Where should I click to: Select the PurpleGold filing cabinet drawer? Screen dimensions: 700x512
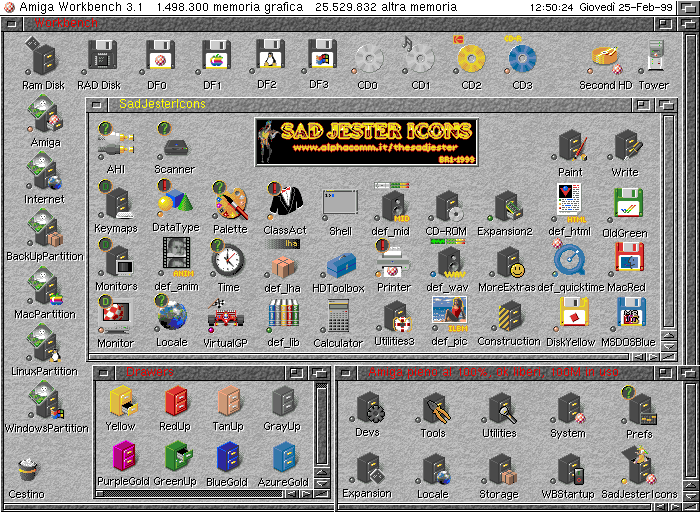122,458
